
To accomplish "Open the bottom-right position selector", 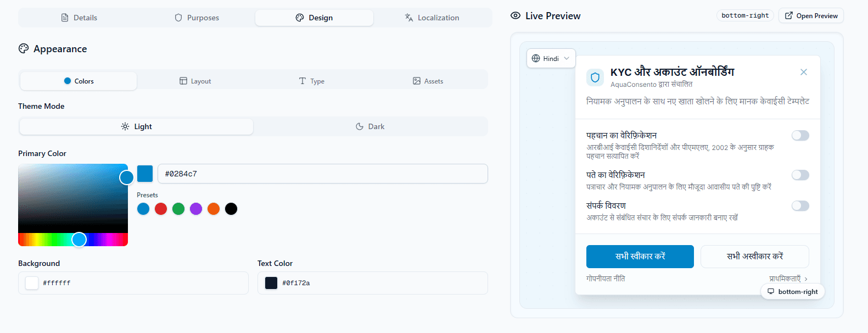I will tap(792, 292).
